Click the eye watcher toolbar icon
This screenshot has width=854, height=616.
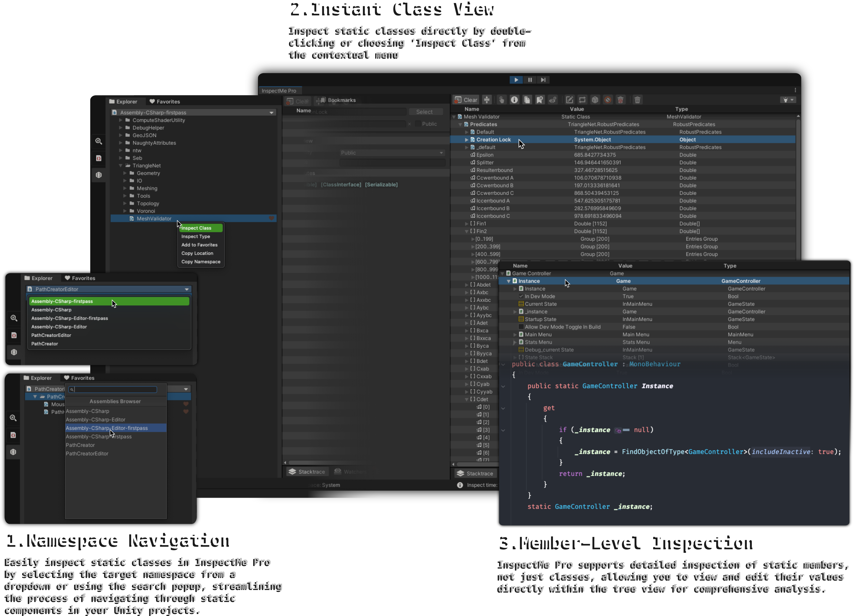click(552, 100)
